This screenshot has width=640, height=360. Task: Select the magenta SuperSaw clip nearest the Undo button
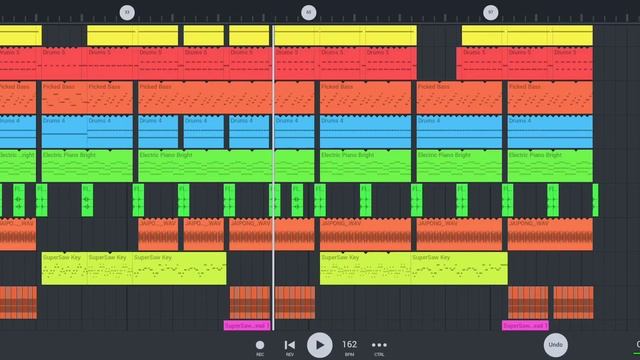click(x=525, y=326)
